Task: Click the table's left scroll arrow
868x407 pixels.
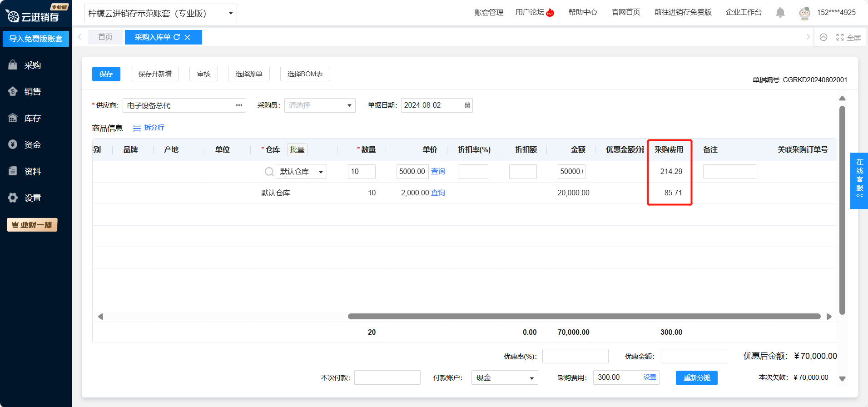Action: pyautogui.click(x=100, y=317)
